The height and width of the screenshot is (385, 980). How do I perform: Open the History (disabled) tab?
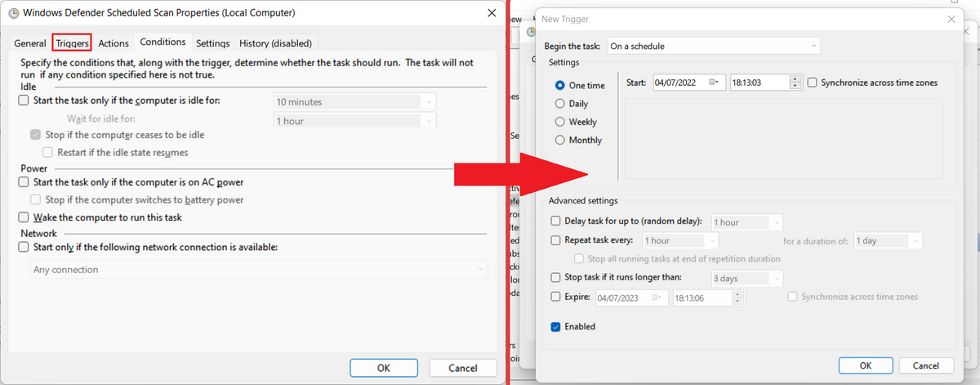[275, 43]
